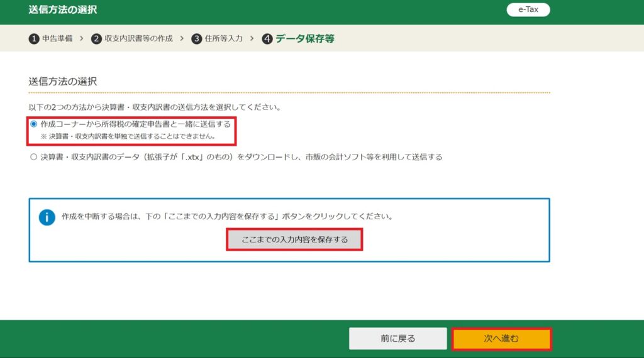Image resolution: width=644 pixels, height=358 pixels.
Task: Switch to the 住所等入力 step label
Action: 223,39
